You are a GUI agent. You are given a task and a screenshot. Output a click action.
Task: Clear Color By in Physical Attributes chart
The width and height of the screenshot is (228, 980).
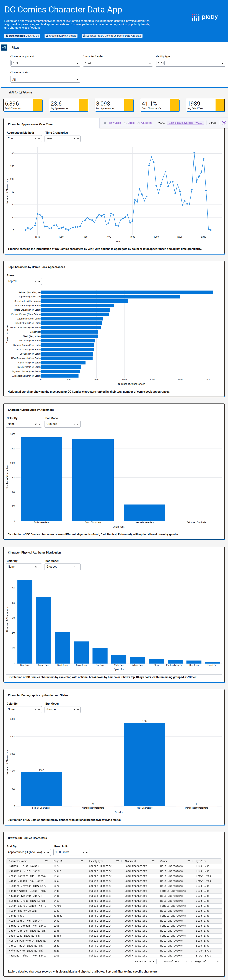point(36,567)
